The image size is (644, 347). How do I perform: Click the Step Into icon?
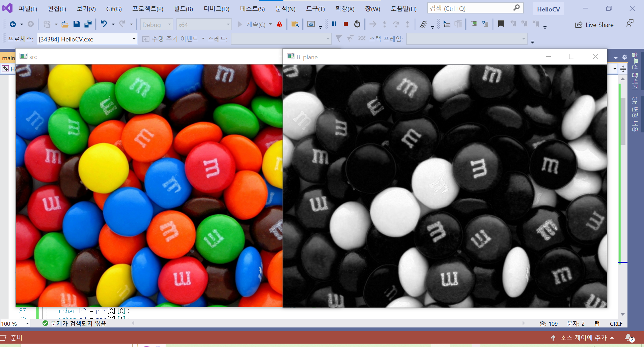click(385, 24)
